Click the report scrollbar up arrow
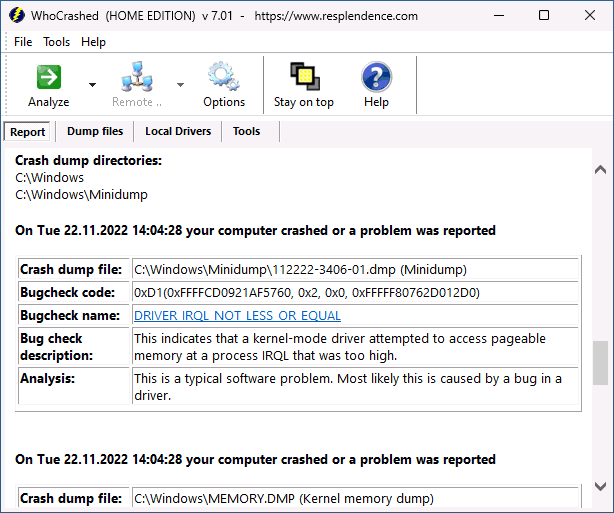 pos(600,170)
